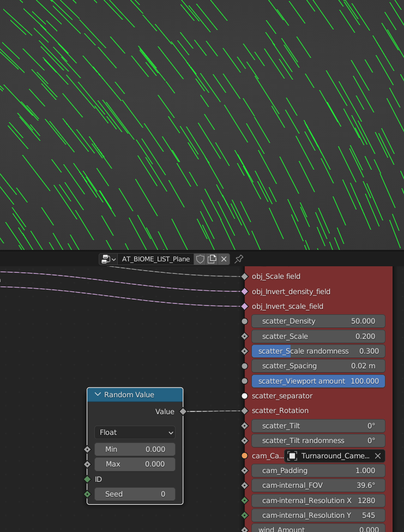The width and height of the screenshot is (404, 532).
Task: Open the node tree browse dropdown icon
Action: coord(108,259)
